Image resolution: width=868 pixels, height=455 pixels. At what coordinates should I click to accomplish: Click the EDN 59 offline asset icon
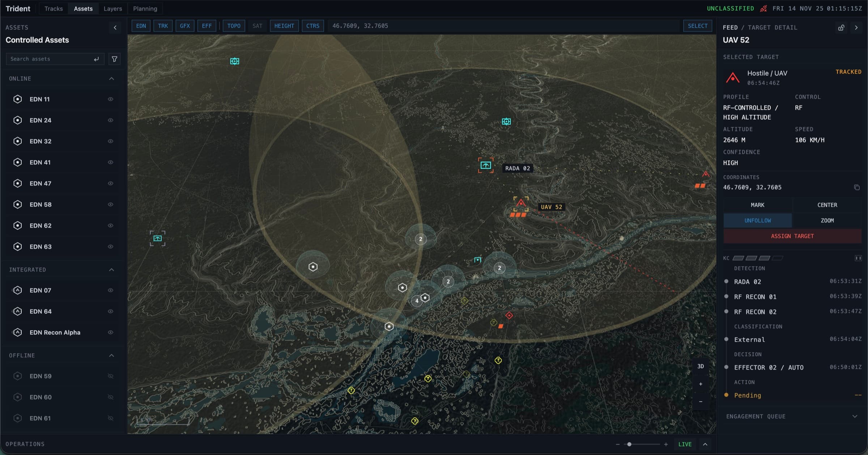point(17,376)
